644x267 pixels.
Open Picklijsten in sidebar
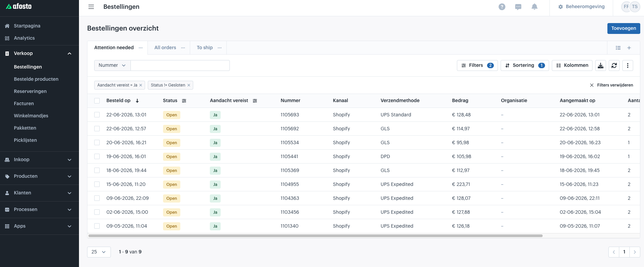(25, 140)
